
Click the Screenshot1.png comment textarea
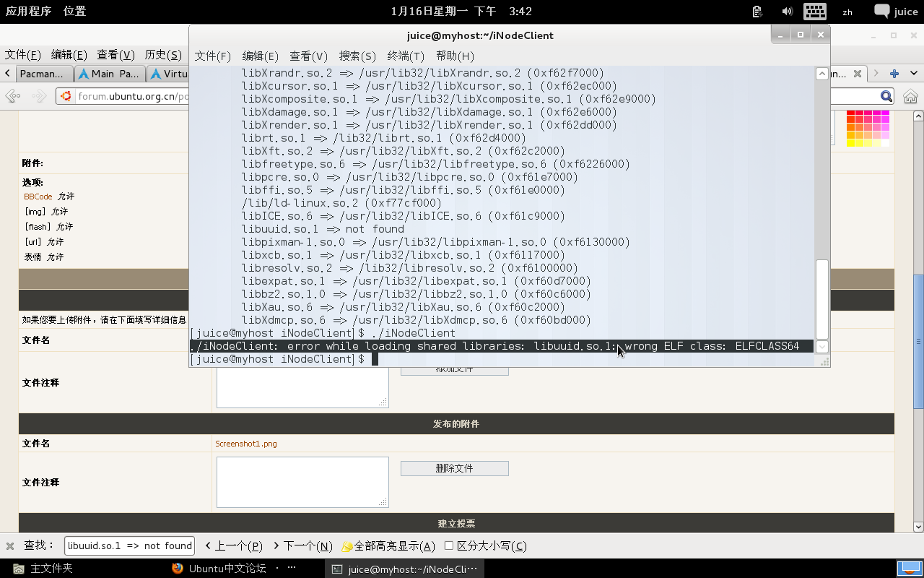(302, 482)
